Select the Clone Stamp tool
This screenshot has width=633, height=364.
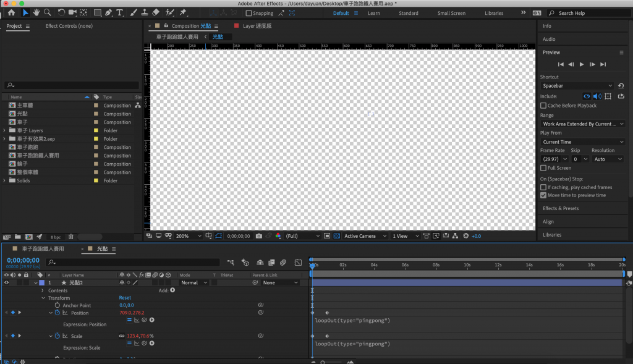(144, 12)
